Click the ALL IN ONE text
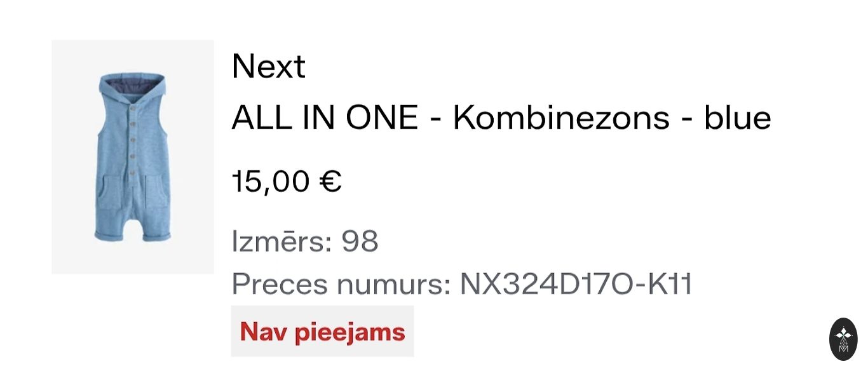Viewport: 868px width, 371px height. [x=325, y=118]
